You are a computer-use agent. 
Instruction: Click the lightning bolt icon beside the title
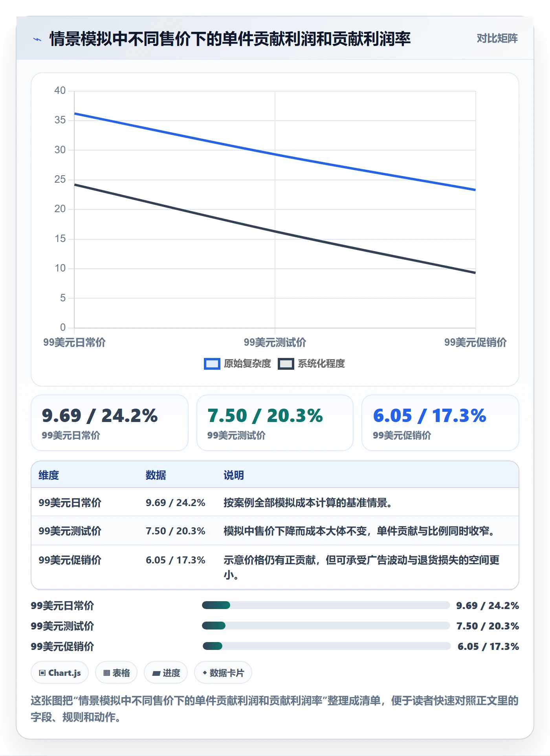coord(37,39)
